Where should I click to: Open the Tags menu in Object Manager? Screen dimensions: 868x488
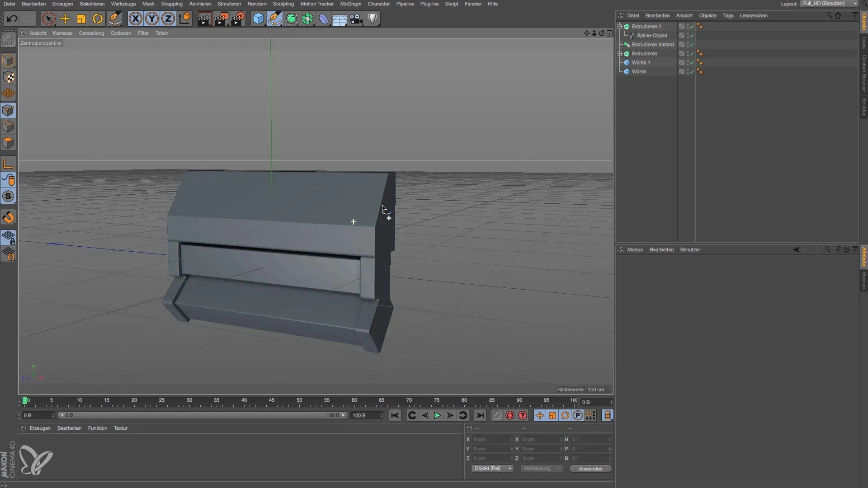tap(728, 15)
